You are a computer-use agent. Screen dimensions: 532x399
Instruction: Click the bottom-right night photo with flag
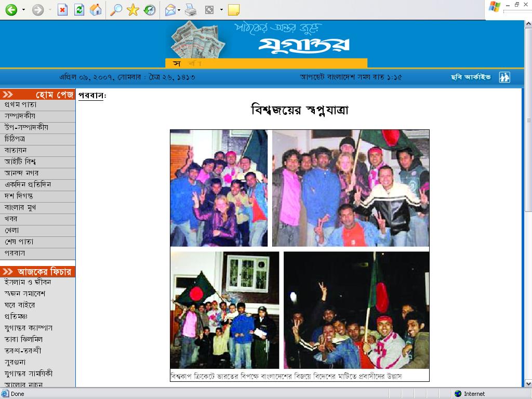[356, 310]
